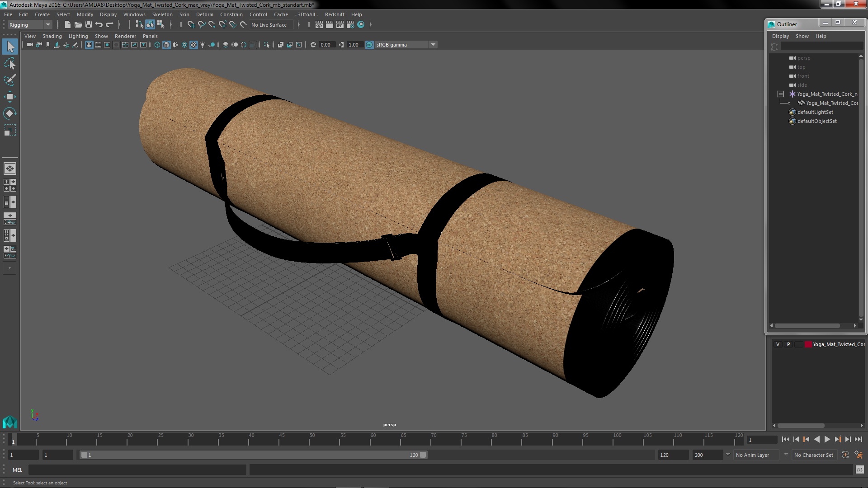This screenshot has height=488, width=868.
Task: Open the Deform menu
Action: [204, 14]
